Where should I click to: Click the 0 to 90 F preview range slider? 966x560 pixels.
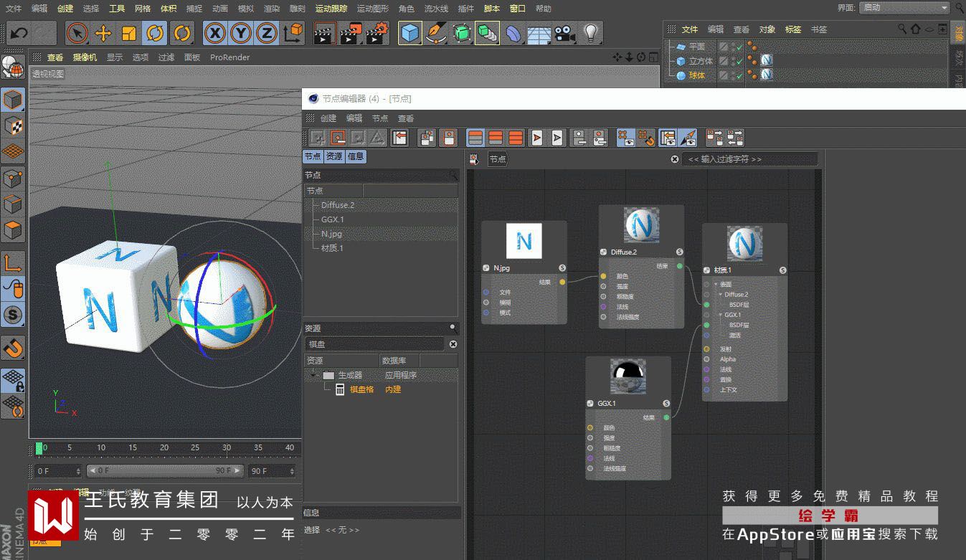pyautogui.click(x=164, y=471)
